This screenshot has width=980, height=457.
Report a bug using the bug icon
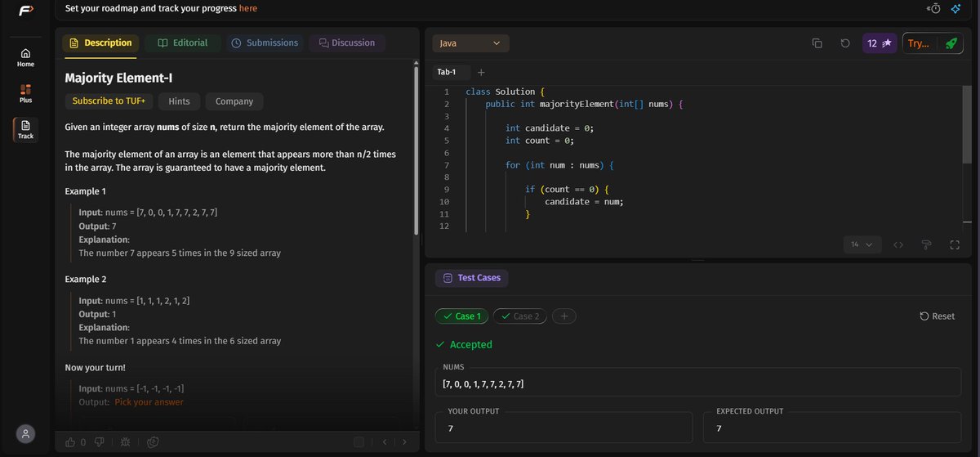point(125,442)
